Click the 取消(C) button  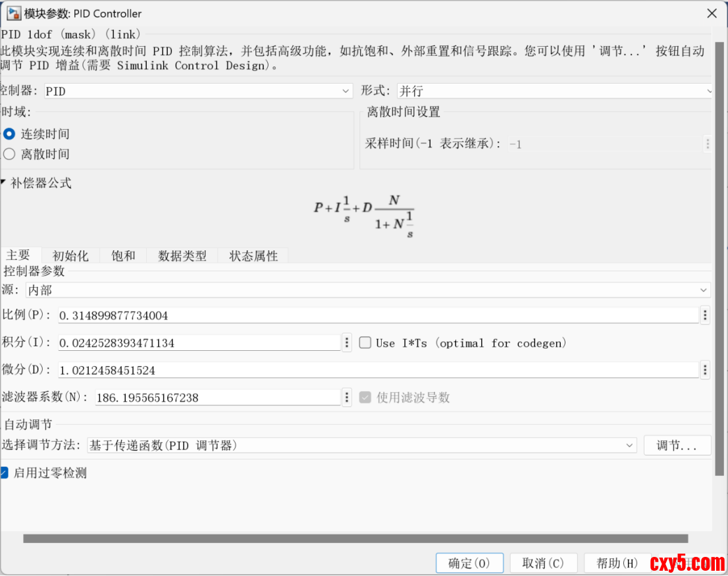click(543, 563)
